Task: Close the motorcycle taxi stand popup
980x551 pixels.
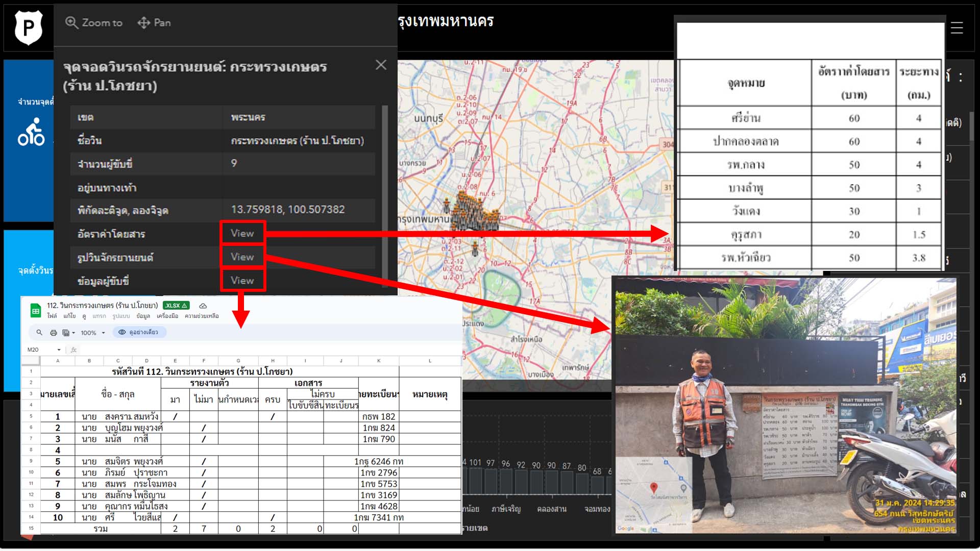Action: 381,65
